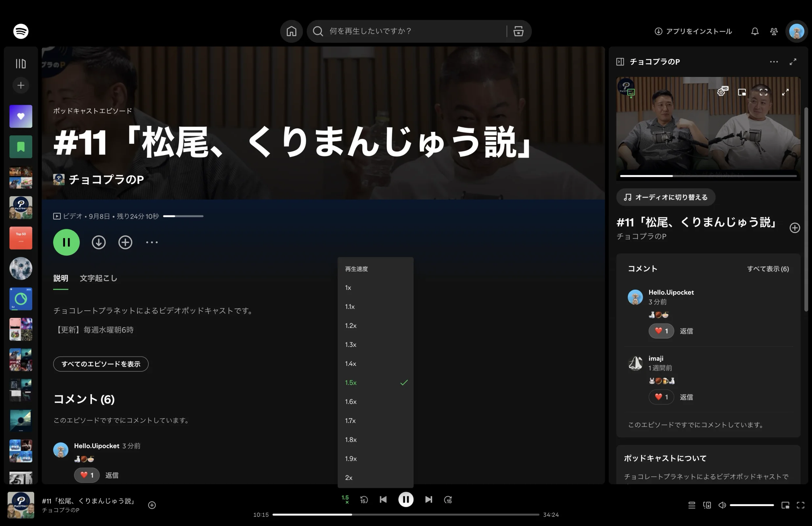Image resolution: width=812 pixels, height=526 pixels.
Task: Enter fullscreen from bottom player bar
Action: [801, 505]
